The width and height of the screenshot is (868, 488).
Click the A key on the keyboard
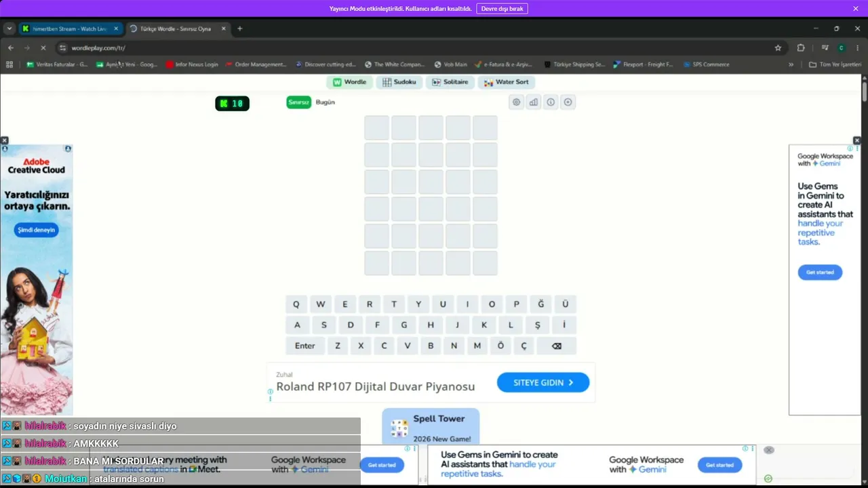pos(297,325)
